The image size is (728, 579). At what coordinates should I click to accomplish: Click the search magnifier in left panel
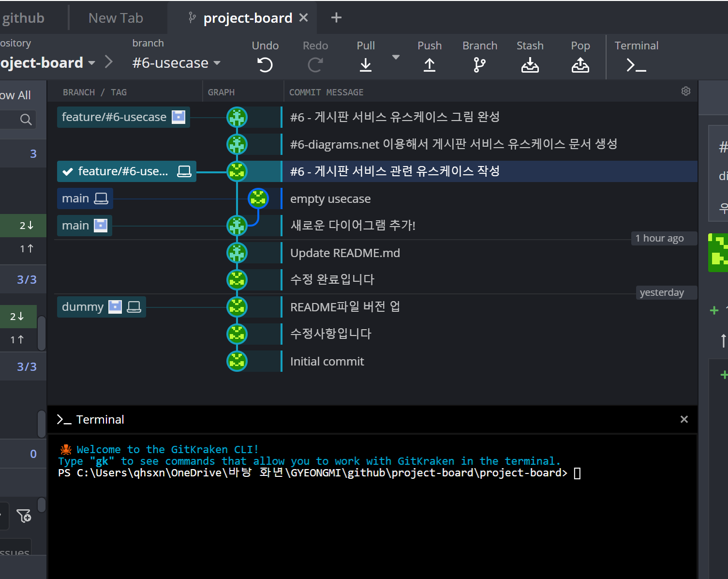26,119
